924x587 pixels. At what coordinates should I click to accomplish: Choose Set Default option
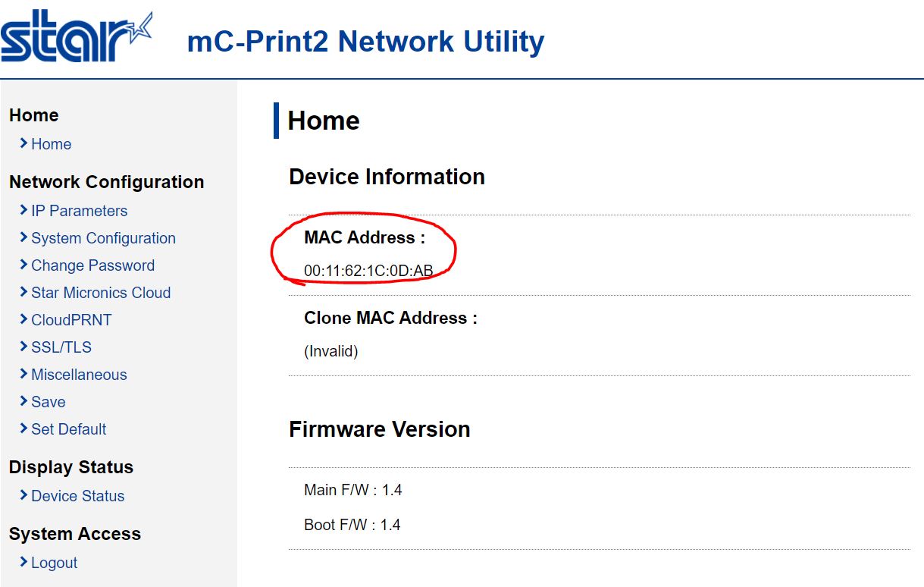point(68,429)
